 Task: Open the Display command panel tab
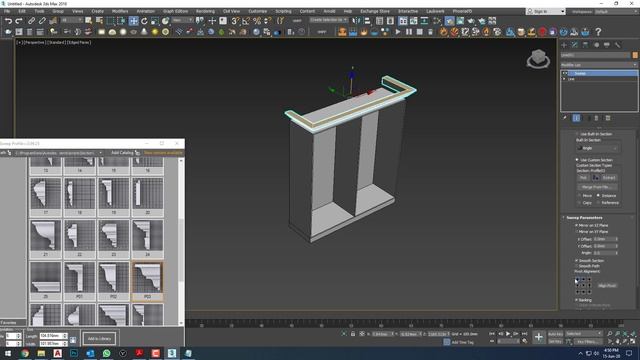point(607,45)
